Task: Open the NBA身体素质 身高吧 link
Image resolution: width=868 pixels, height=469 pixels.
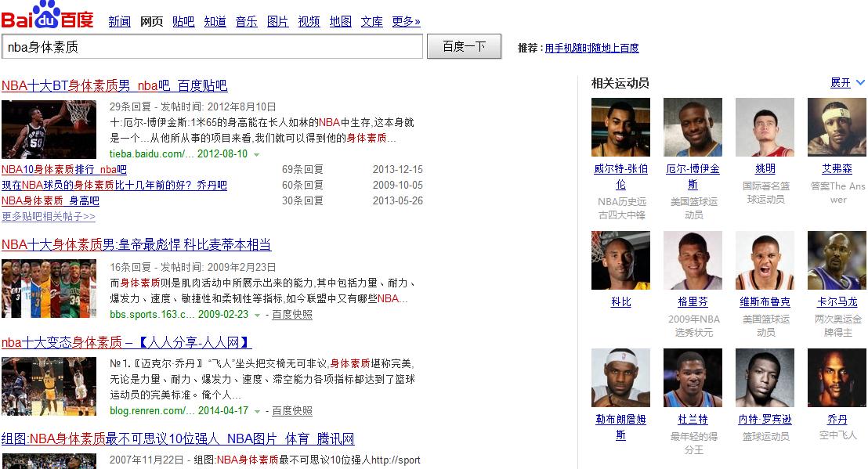Action: click(50, 200)
